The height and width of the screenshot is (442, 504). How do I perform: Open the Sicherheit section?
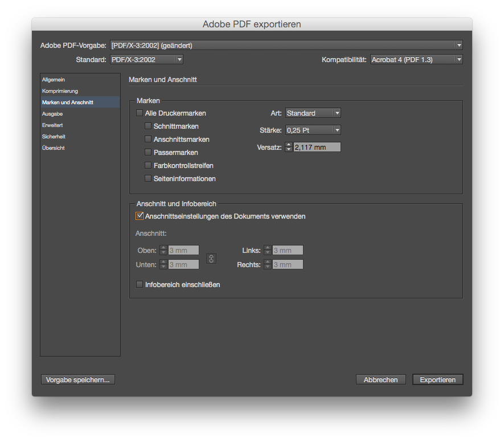click(80, 137)
